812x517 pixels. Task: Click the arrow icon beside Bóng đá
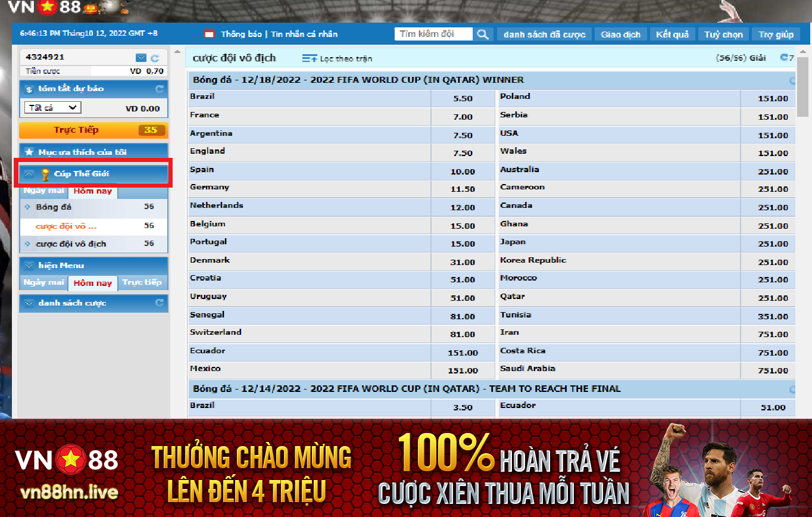coord(28,207)
